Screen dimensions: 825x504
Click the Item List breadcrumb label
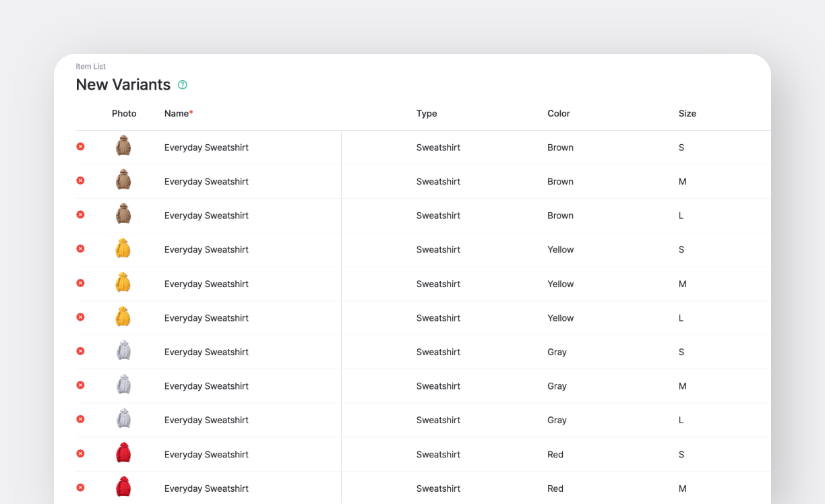coord(90,66)
